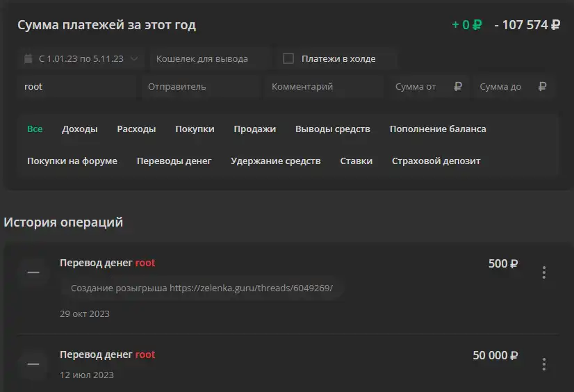Viewport: 574px width, 392px height.
Task: Click the 'Сумма до' amount field
Action: (x=514, y=87)
